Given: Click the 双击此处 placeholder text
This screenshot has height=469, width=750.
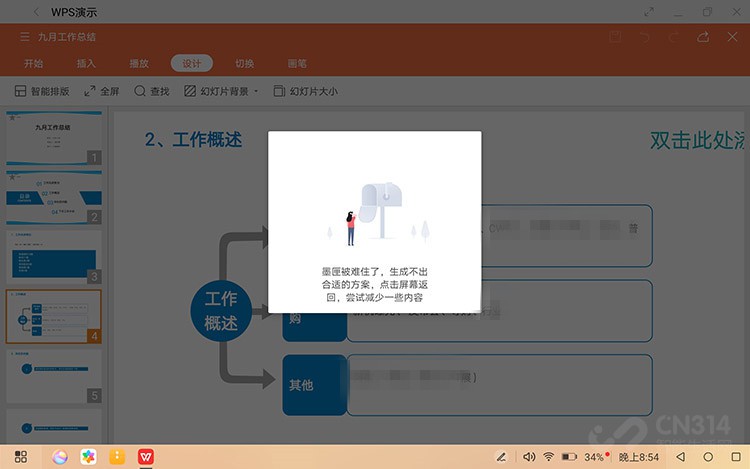Looking at the screenshot, I should pyautogui.click(x=697, y=141).
